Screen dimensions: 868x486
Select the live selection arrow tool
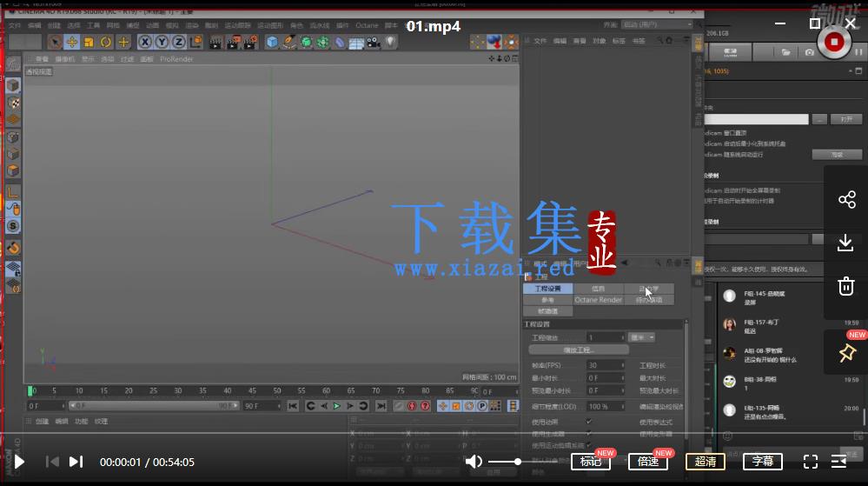[x=55, y=42]
